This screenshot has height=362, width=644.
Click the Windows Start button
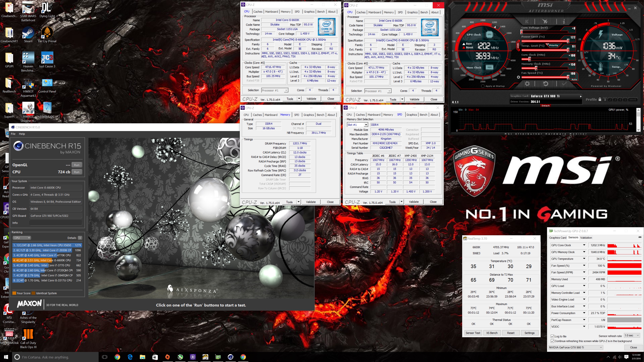6,357
